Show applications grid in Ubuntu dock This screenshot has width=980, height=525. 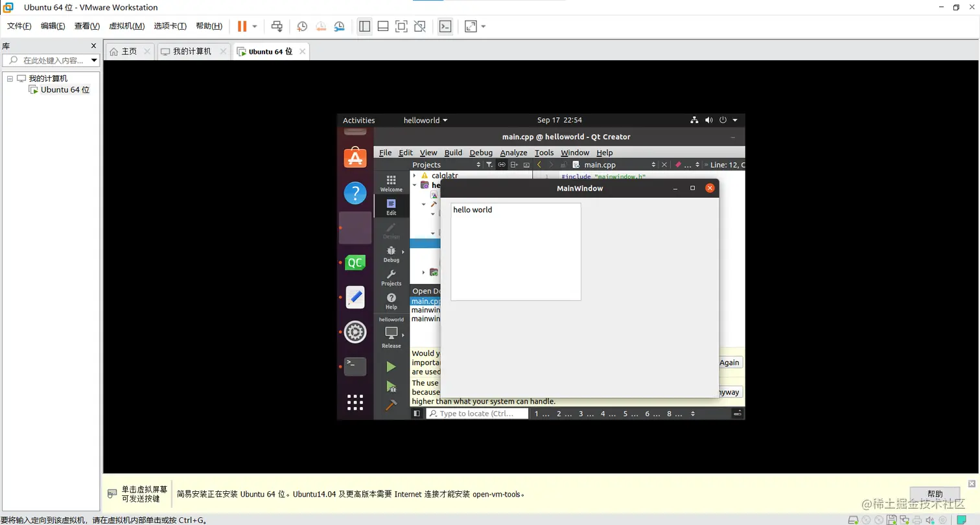pyautogui.click(x=355, y=402)
